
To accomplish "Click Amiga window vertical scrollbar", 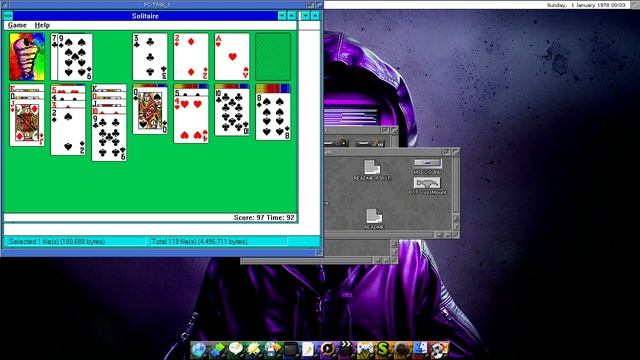I will (x=456, y=186).
